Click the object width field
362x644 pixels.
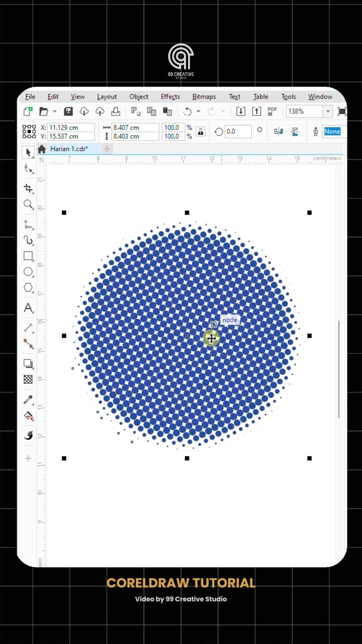click(x=135, y=128)
